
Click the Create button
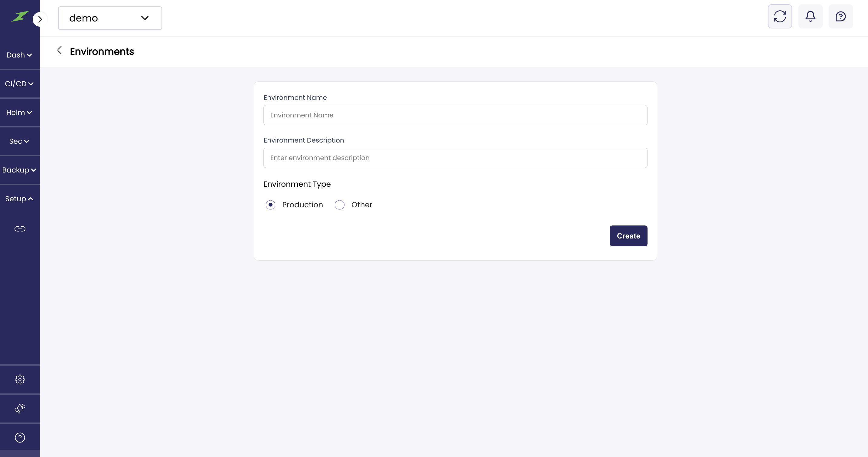point(628,236)
